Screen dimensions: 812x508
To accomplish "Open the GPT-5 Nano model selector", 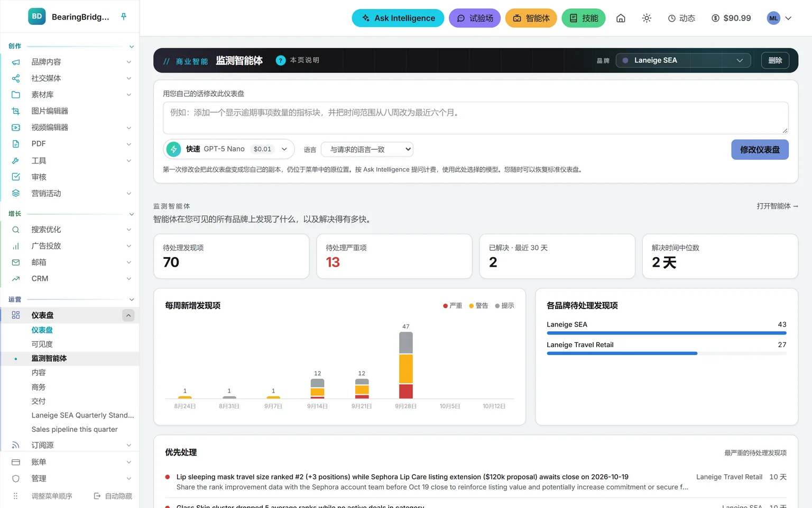I will pyautogui.click(x=228, y=149).
